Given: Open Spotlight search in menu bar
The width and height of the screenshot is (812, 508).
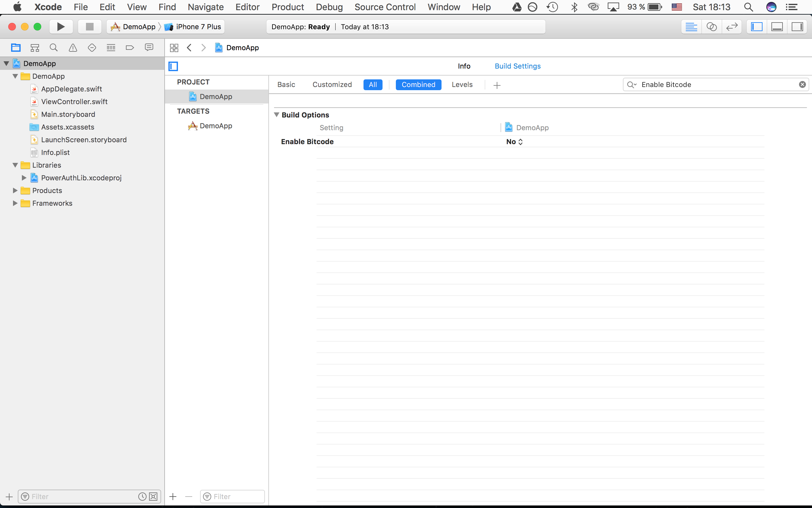Looking at the screenshot, I should pos(748,7).
